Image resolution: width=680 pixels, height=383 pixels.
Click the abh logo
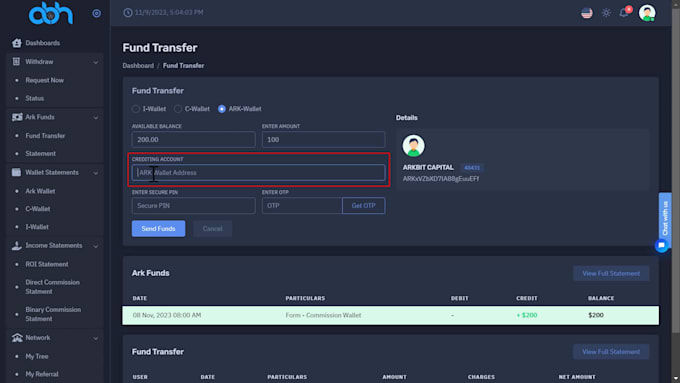point(51,13)
